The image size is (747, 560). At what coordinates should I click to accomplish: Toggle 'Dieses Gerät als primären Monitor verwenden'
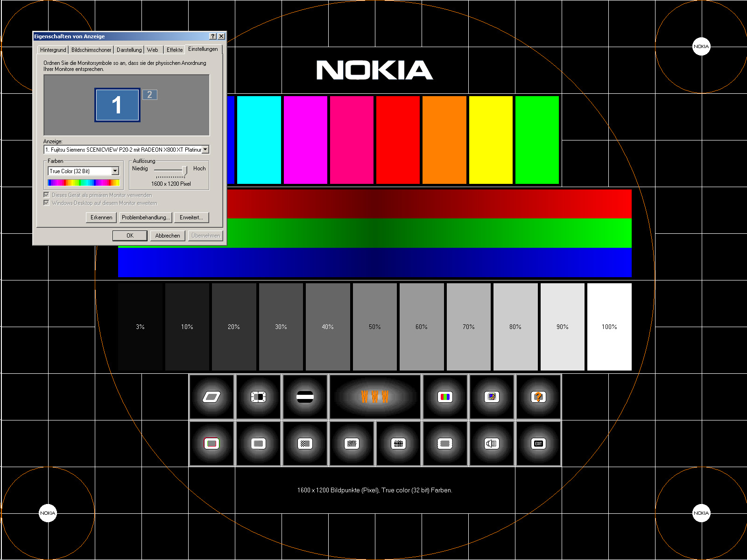point(47,195)
